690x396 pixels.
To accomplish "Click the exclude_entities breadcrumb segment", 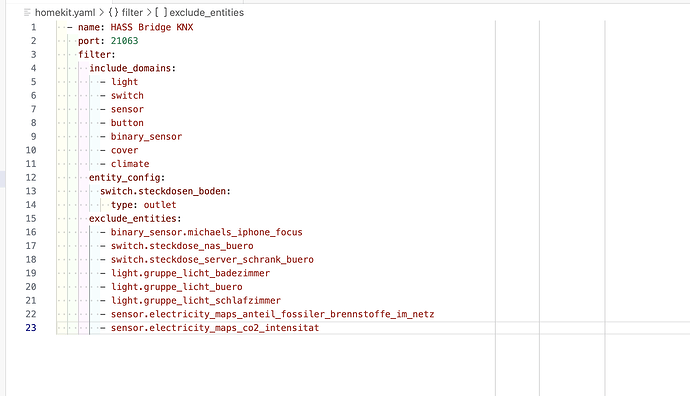I will coord(206,13).
